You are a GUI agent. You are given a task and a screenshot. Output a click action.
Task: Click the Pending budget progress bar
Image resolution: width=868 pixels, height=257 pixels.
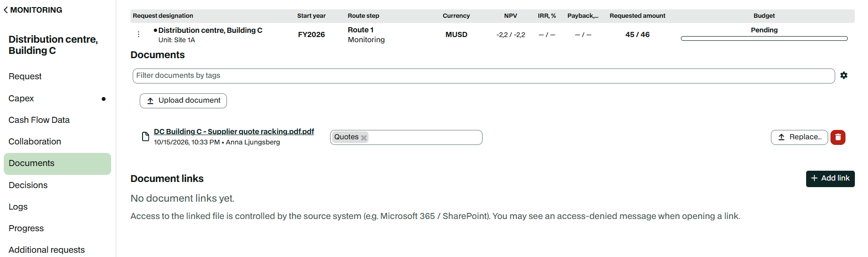[764, 38]
